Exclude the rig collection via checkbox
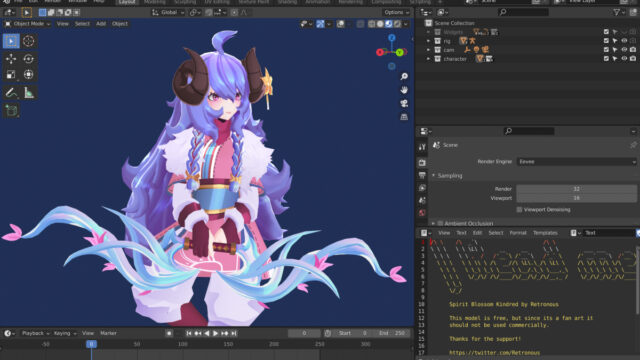 point(606,41)
